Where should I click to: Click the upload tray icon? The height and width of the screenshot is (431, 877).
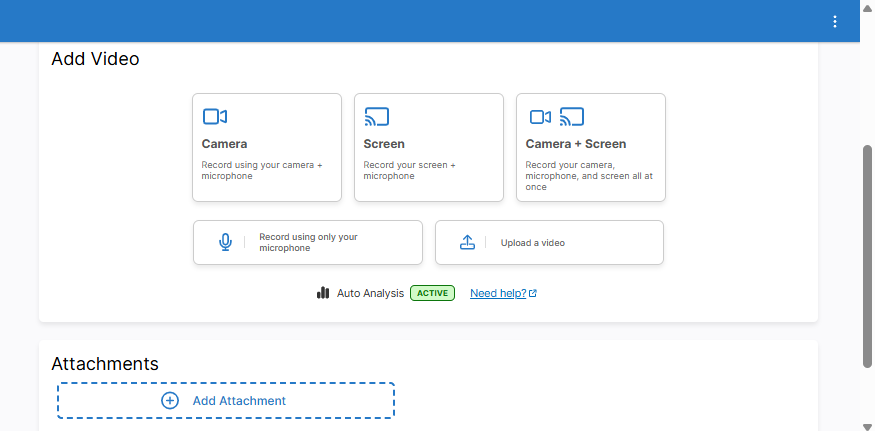tap(467, 243)
